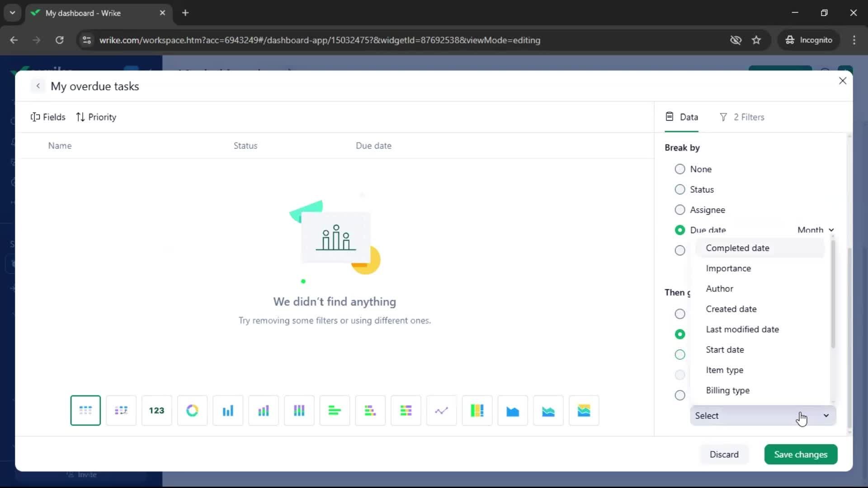Choose the donut chart type
868x488 pixels.
[x=192, y=410]
